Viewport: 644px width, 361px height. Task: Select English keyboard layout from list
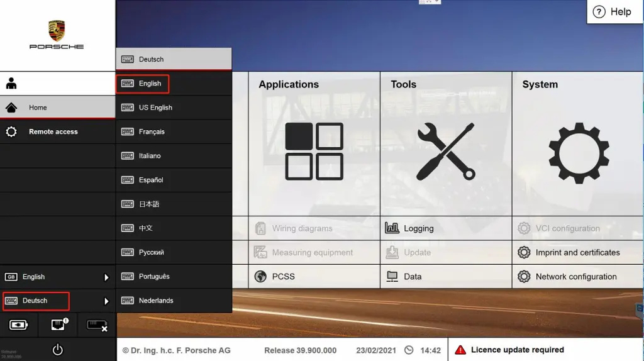pyautogui.click(x=150, y=84)
